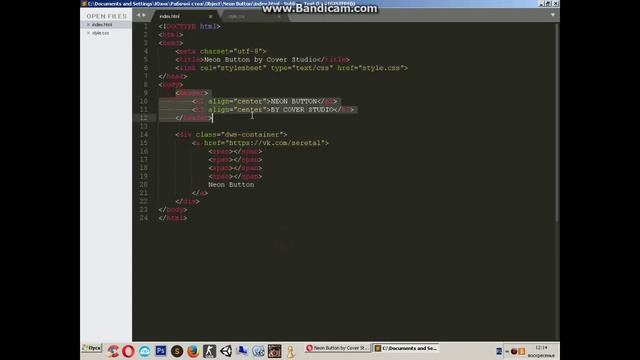Viewport: 640px width, 360px height.
Task: Click the editor vertical scrollbar
Action: tap(557, 122)
